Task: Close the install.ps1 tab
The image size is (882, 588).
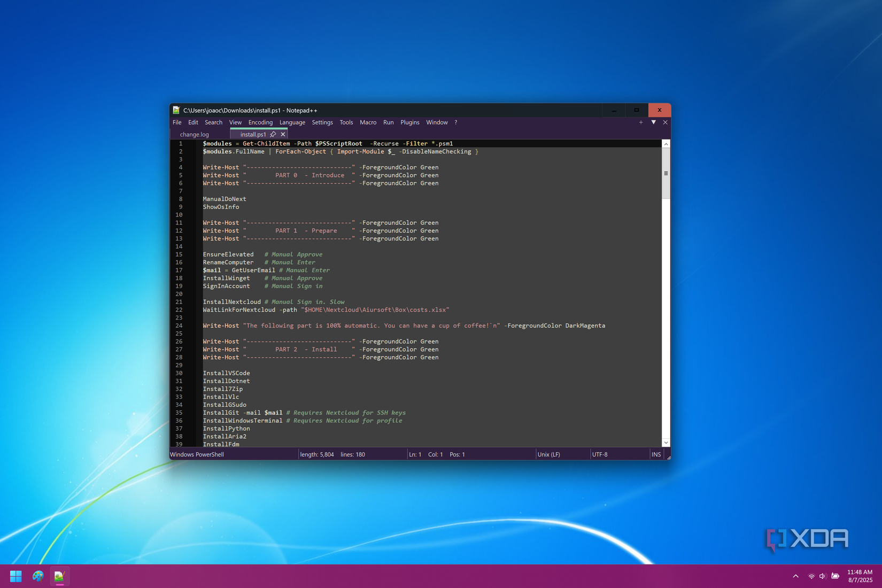Action: (283, 134)
